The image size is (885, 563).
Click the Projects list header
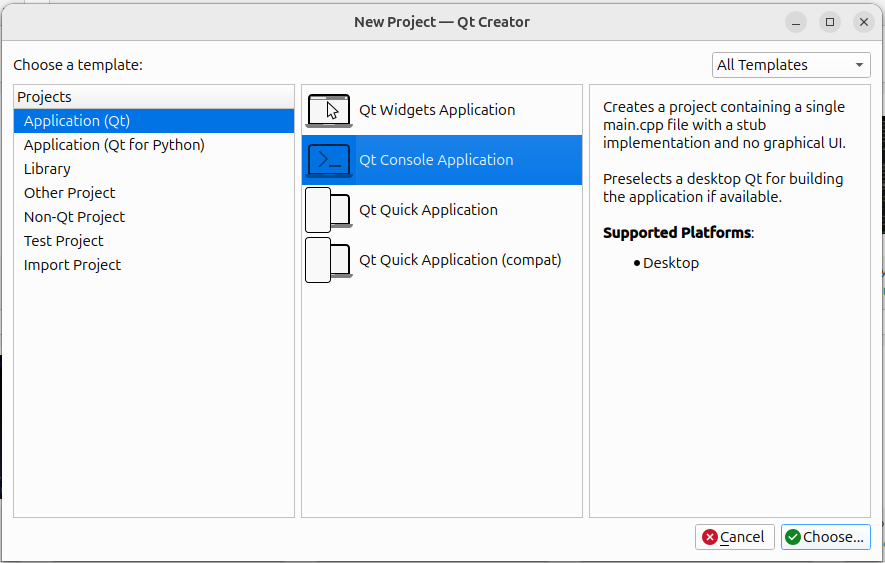(45, 97)
